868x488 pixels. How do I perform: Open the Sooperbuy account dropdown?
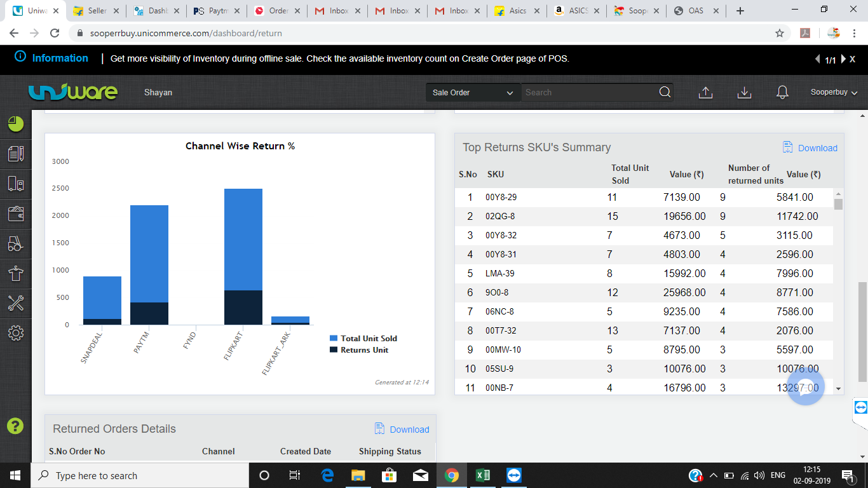coord(834,93)
